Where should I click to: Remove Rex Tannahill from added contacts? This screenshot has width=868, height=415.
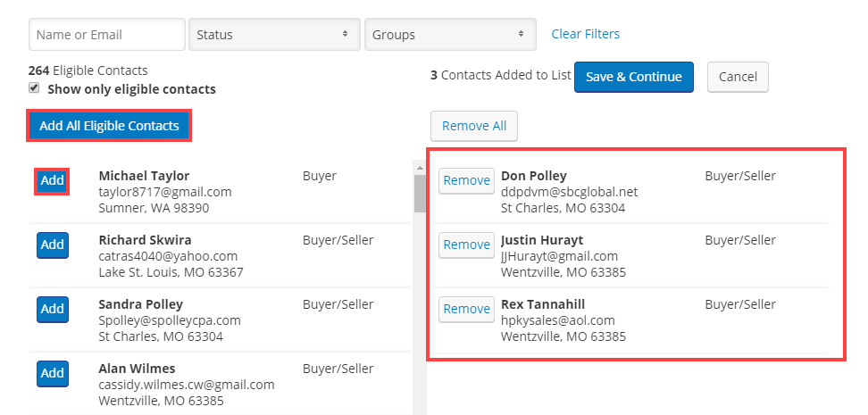466,309
